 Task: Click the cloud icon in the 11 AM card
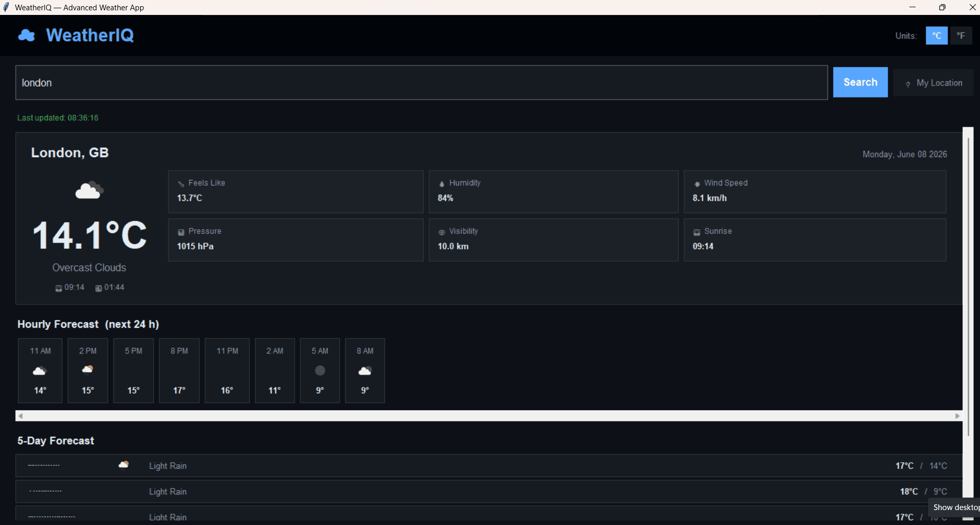pyautogui.click(x=40, y=370)
